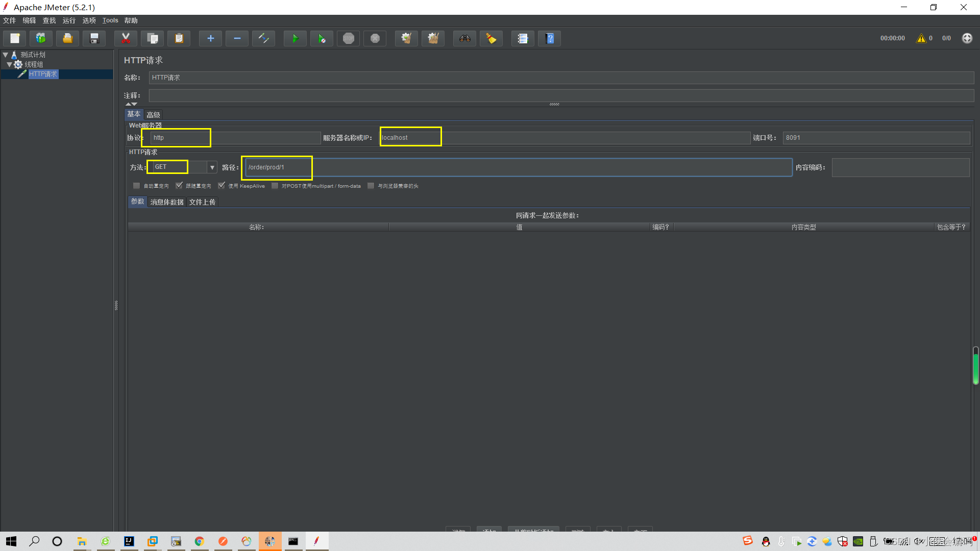Viewport: 980px width, 551px height.
Task: Toggle the 使用 KeepAlive checkbox
Action: click(222, 186)
